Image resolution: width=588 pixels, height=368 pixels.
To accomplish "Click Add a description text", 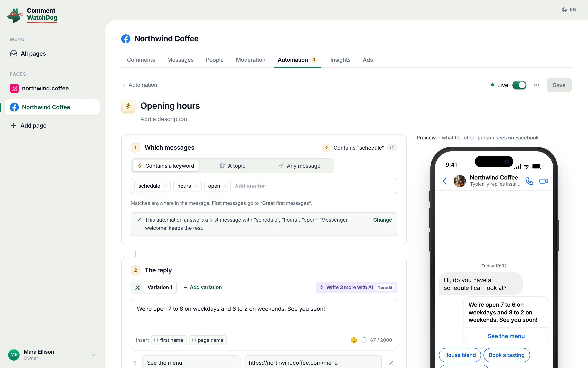I will [164, 119].
